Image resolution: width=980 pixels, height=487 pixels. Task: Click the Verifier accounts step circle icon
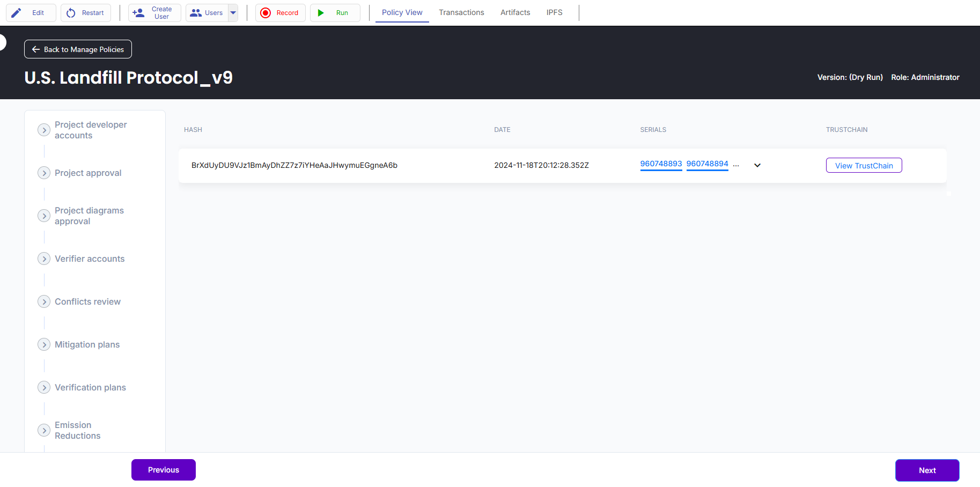(44, 259)
